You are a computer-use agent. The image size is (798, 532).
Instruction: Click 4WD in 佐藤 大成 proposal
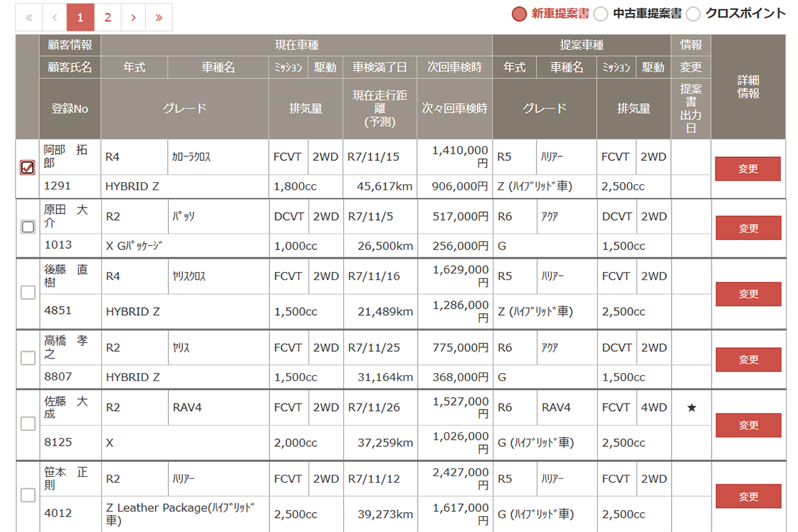[x=653, y=407]
